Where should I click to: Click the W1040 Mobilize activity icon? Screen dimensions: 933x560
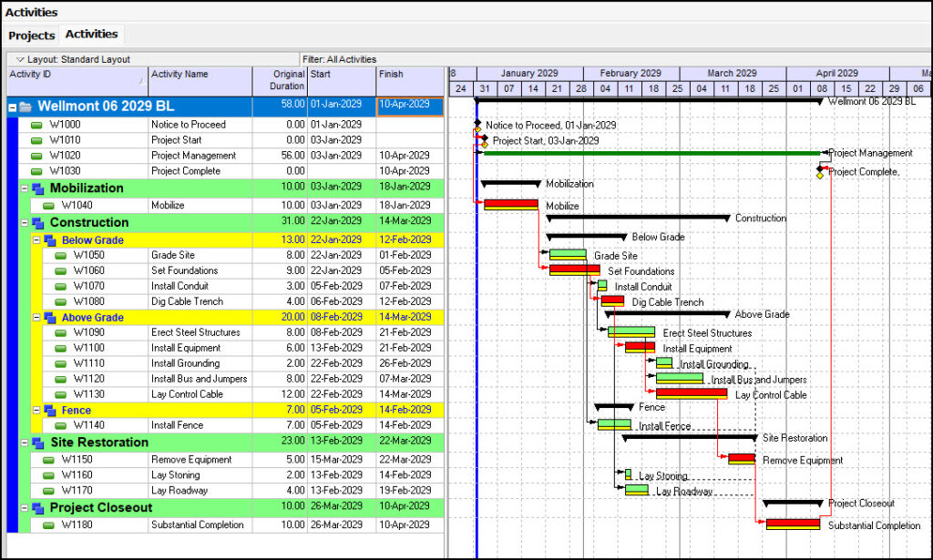[48, 206]
